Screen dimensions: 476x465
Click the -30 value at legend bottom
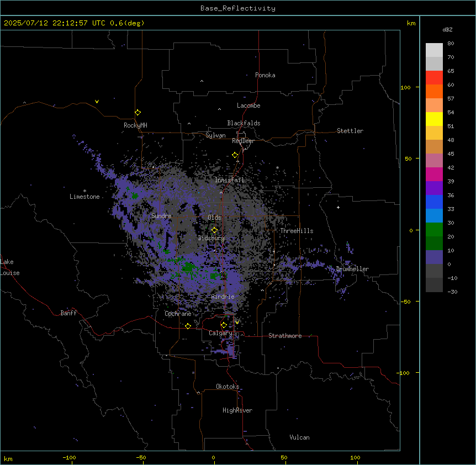point(452,292)
